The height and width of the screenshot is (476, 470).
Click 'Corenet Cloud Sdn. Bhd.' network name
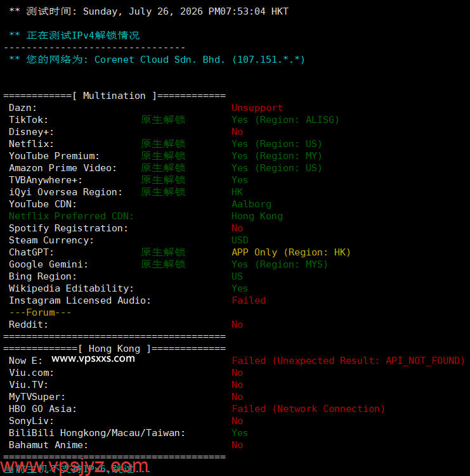pos(160,60)
